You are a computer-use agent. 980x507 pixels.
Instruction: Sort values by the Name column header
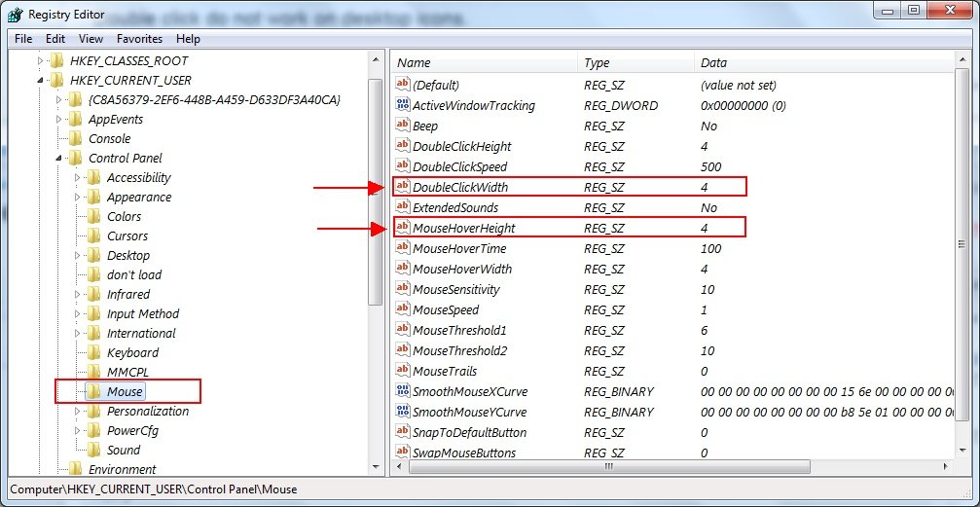(485, 63)
